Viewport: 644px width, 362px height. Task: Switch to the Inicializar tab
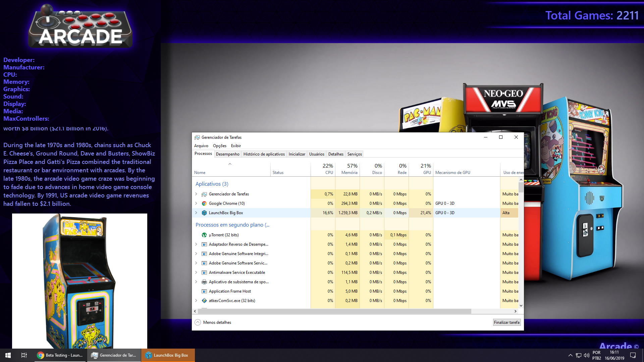[x=297, y=154]
